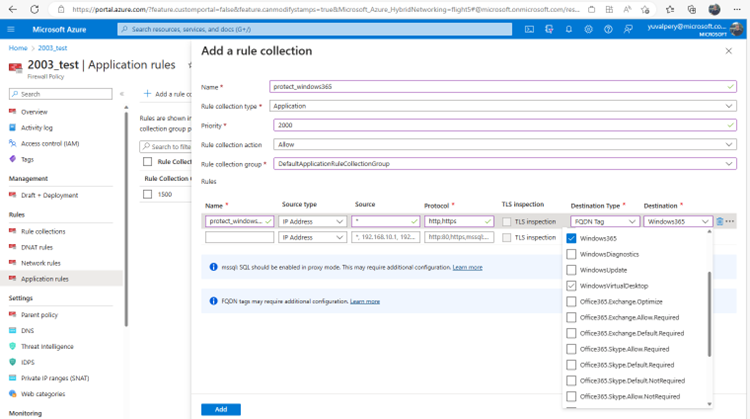Open portal settings gear
Image resolution: width=750 pixels, height=419 pixels.
coord(588,29)
